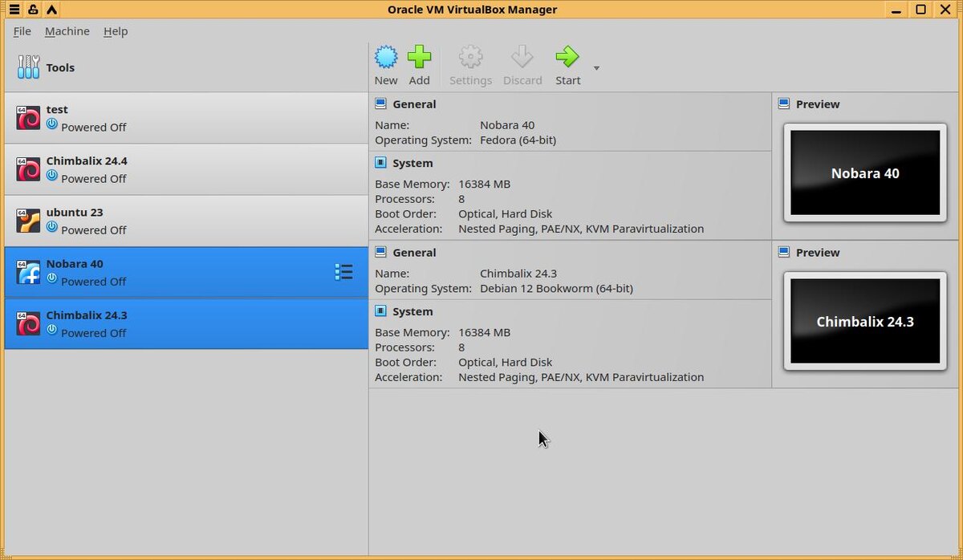Image resolution: width=963 pixels, height=560 pixels.
Task: Open the Nobara 40 machine tools menu icon
Action: click(343, 272)
